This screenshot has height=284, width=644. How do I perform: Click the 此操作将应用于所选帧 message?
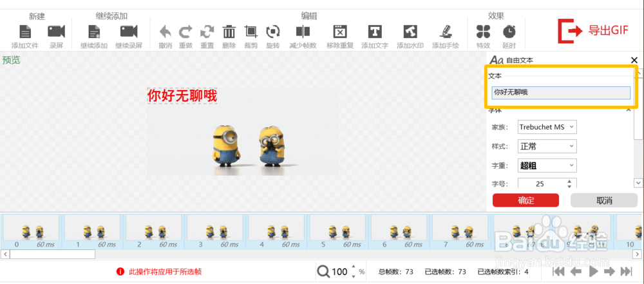tap(165, 272)
